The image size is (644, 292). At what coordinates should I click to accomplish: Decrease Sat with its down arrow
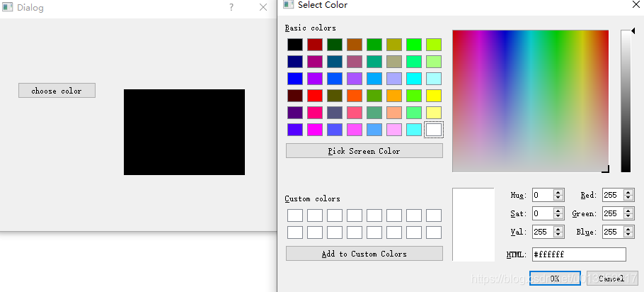(558, 217)
